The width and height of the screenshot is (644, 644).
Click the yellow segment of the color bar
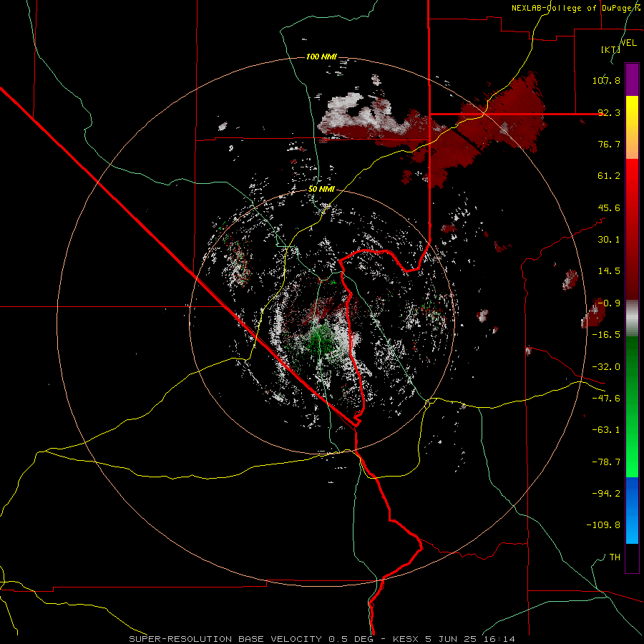(632, 127)
